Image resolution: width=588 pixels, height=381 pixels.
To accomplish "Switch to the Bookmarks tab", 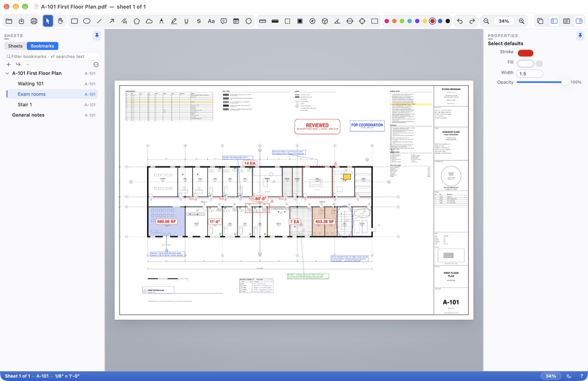I will pos(43,46).
